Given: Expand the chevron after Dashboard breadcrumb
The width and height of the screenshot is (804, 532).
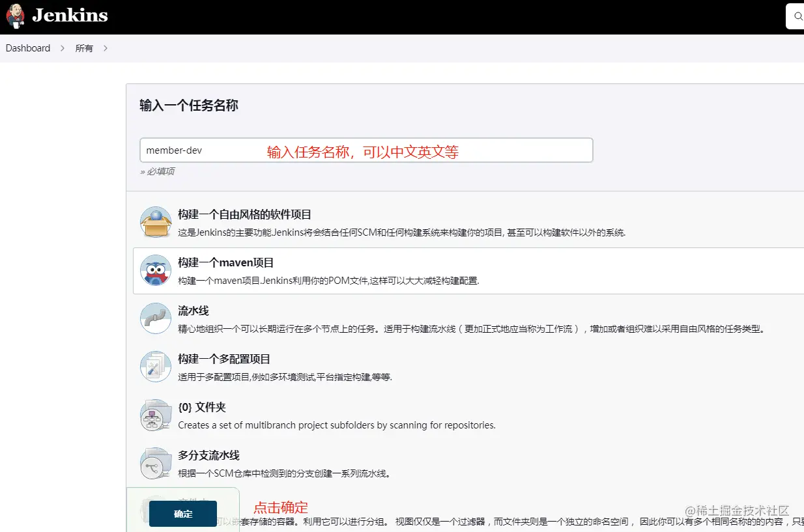Looking at the screenshot, I should pyautogui.click(x=63, y=48).
